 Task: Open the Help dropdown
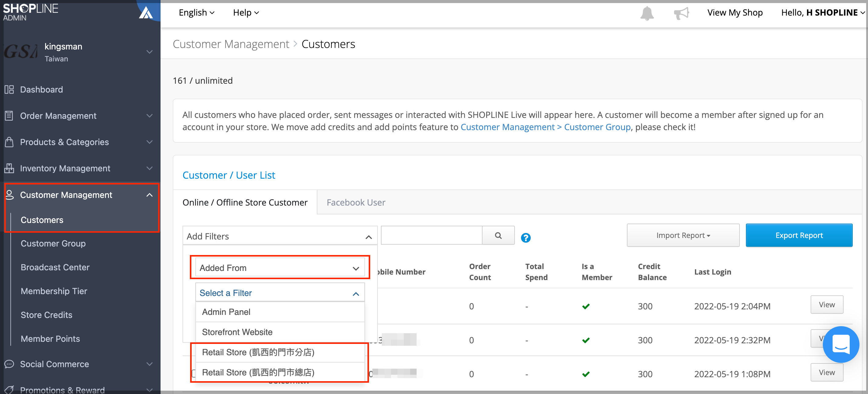(x=246, y=13)
